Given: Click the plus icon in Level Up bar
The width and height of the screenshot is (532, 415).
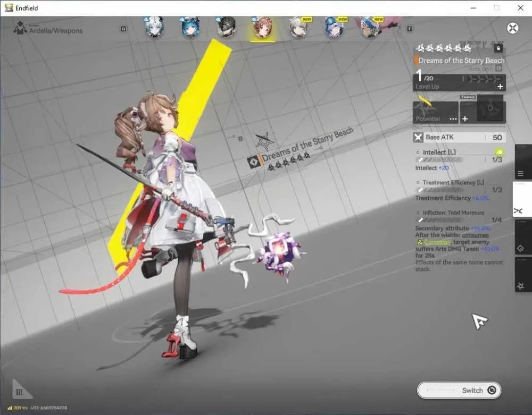Looking at the screenshot, I should click(500, 87).
